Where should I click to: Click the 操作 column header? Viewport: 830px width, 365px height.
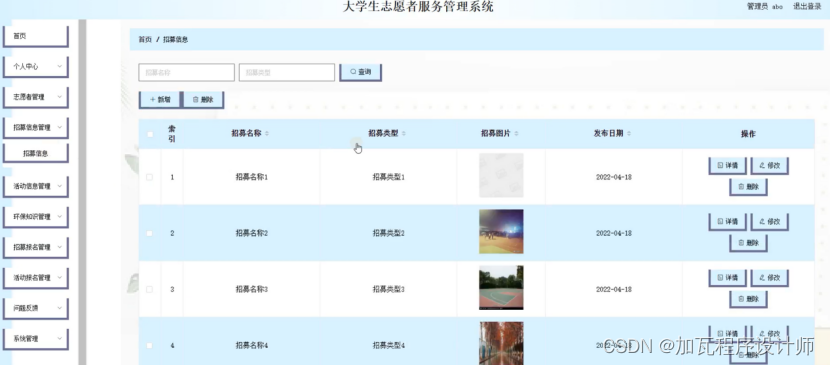748,134
